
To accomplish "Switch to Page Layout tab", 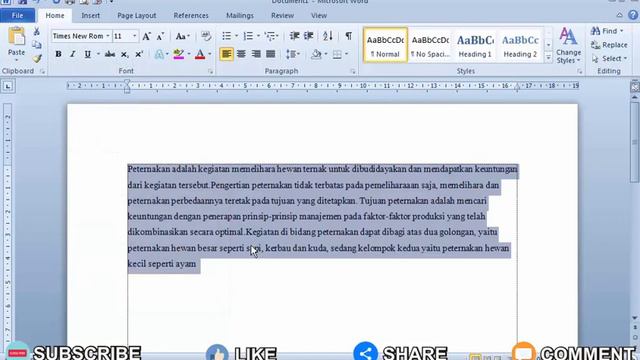I will click(x=137, y=16).
